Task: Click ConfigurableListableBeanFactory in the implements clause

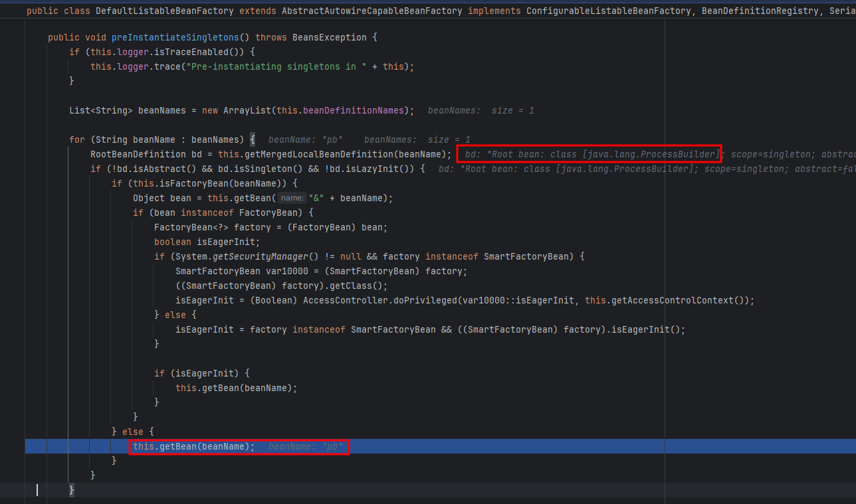Action: (609, 11)
